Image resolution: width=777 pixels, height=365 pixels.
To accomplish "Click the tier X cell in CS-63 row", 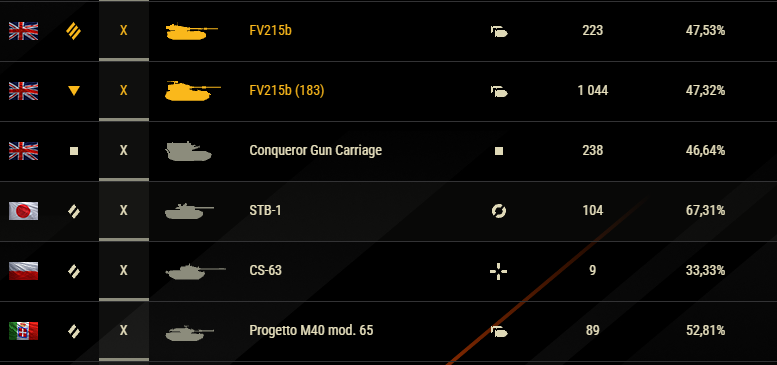I will tap(124, 270).
